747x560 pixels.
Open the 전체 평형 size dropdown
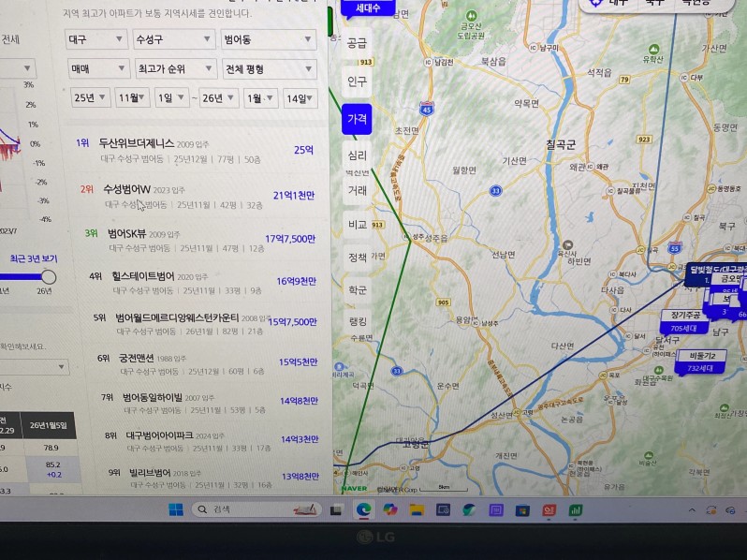point(270,69)
